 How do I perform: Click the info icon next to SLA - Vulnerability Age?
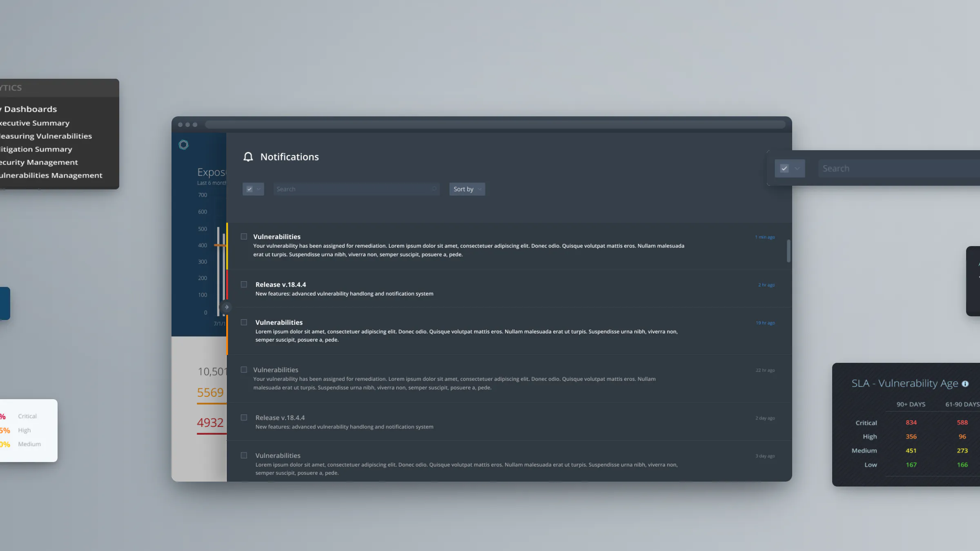965,384
